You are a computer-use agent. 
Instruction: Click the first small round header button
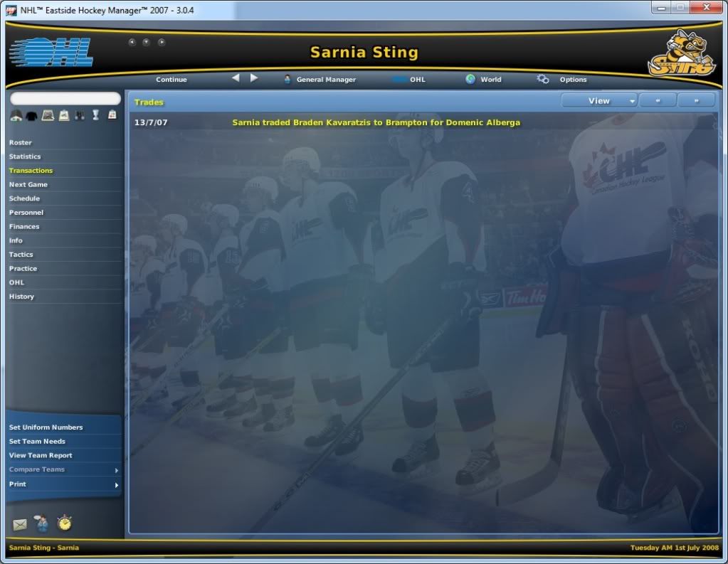[x=132, y=42]
